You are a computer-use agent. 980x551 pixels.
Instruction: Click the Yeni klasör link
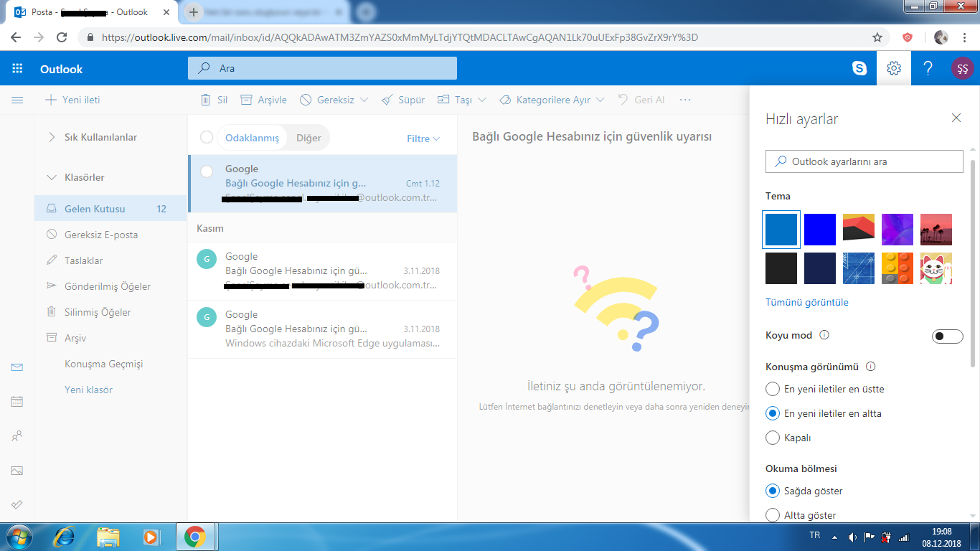[88, 390]
